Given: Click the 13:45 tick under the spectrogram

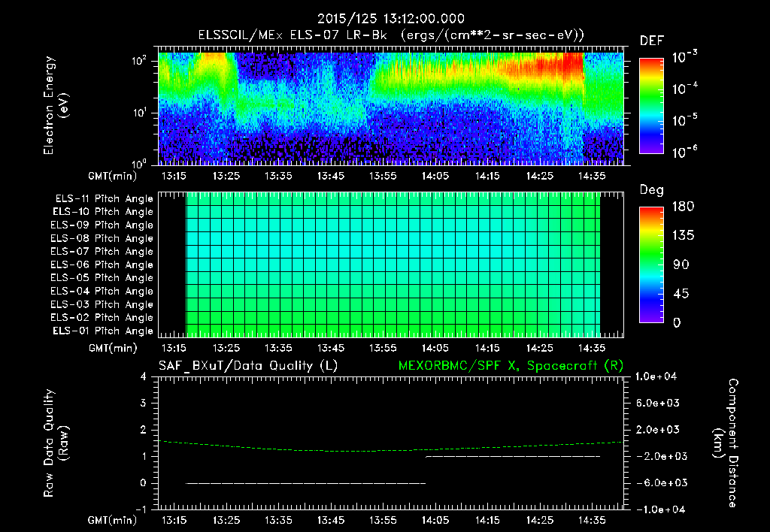Looking at the screenshot, I should [x=331, y=176].
